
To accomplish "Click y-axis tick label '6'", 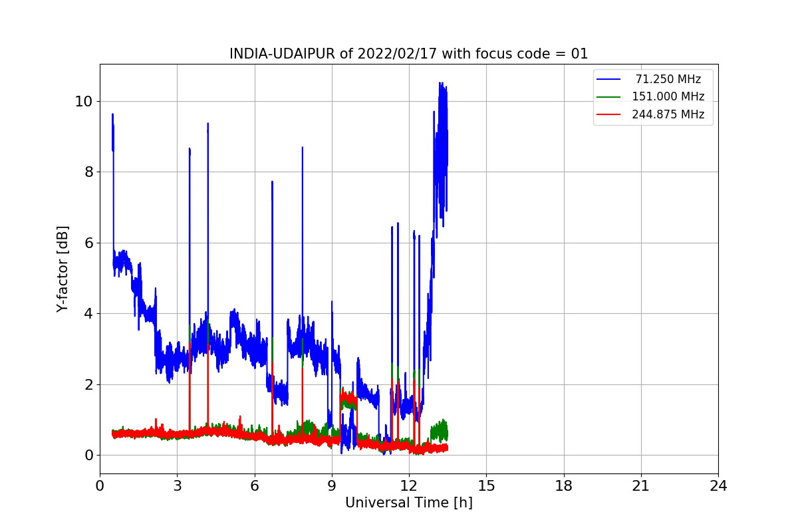I will pos(88,243).
